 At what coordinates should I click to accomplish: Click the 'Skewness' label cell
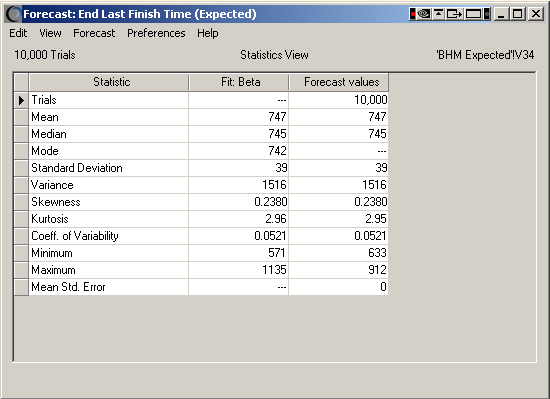[109, 202]
